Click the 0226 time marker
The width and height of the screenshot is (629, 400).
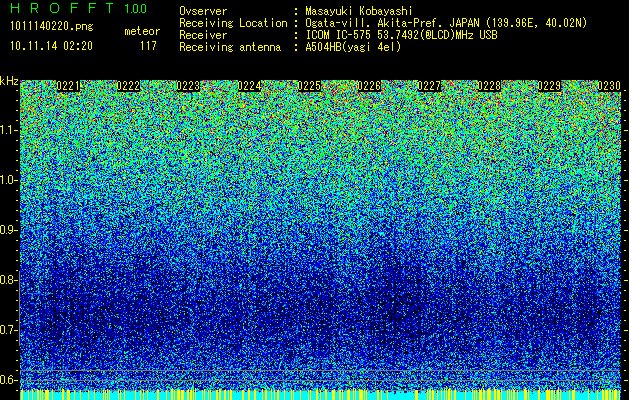click(369, 86)
